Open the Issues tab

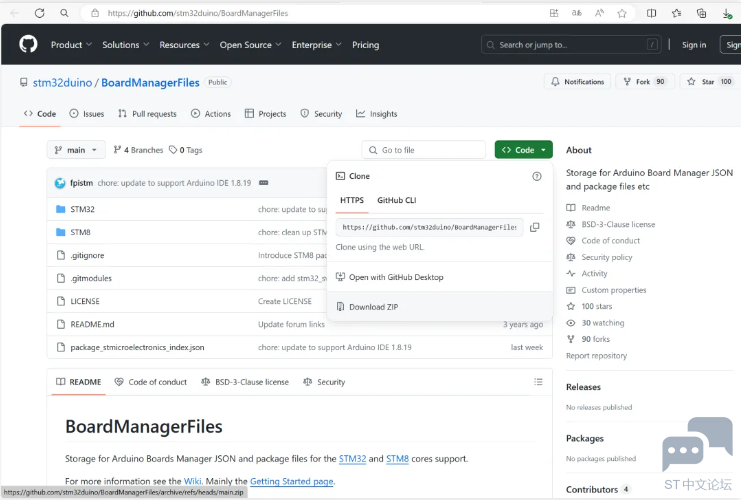pos(86,114)
